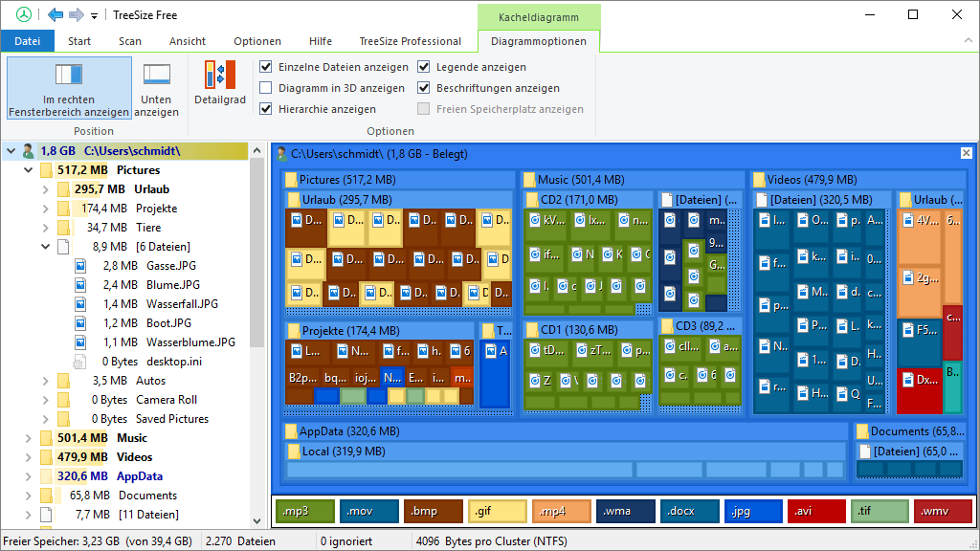Enable 'Diagramm in 3D anzeigen' checkbox
Screen dimensions: 980x551
266,88
